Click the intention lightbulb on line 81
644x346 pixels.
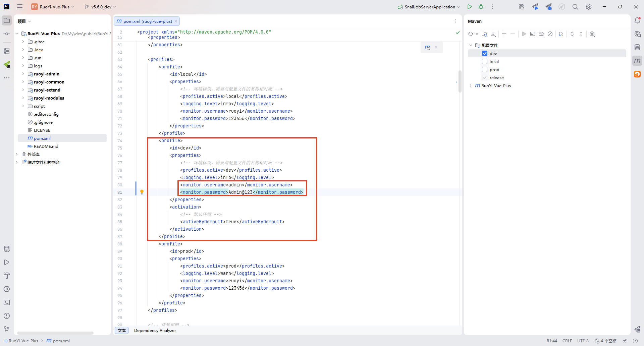tap(142, 192)
